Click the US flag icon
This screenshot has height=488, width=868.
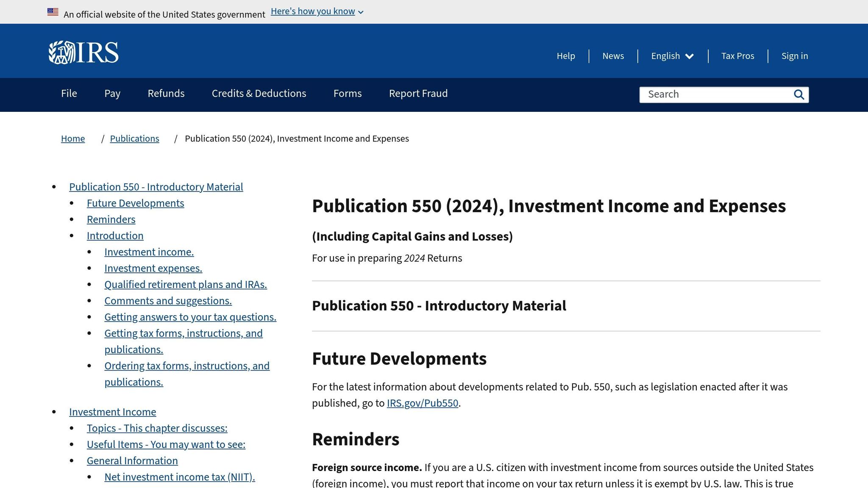pyautogui.click(x=52, y=11)
